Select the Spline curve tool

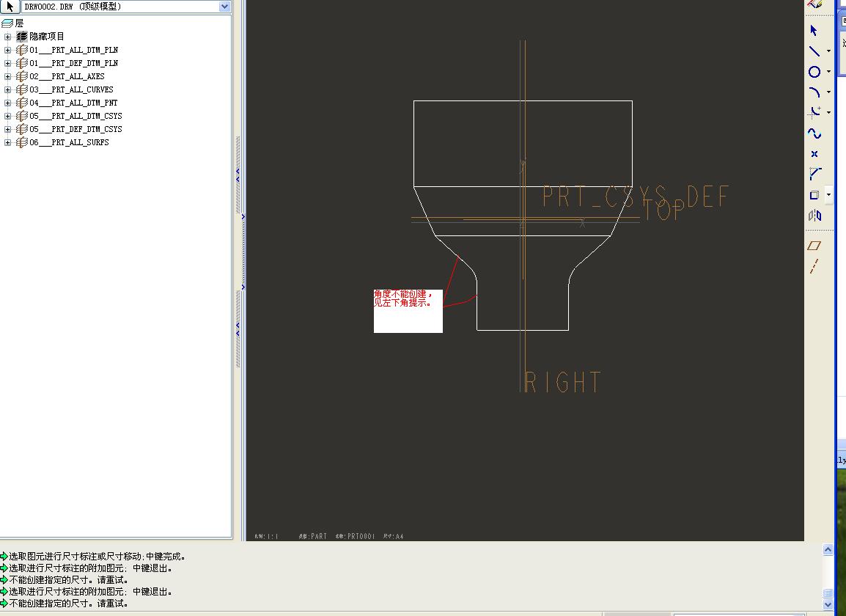[x=814, y=133]
